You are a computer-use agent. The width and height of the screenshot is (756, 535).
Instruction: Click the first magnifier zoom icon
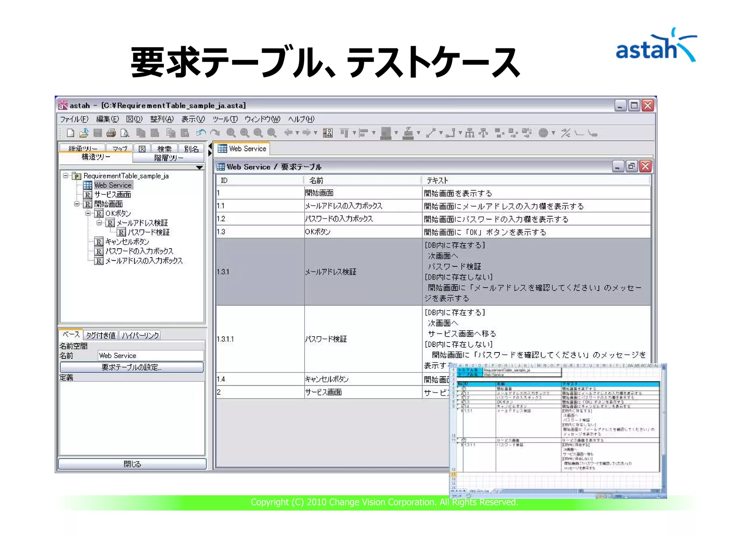231,133
